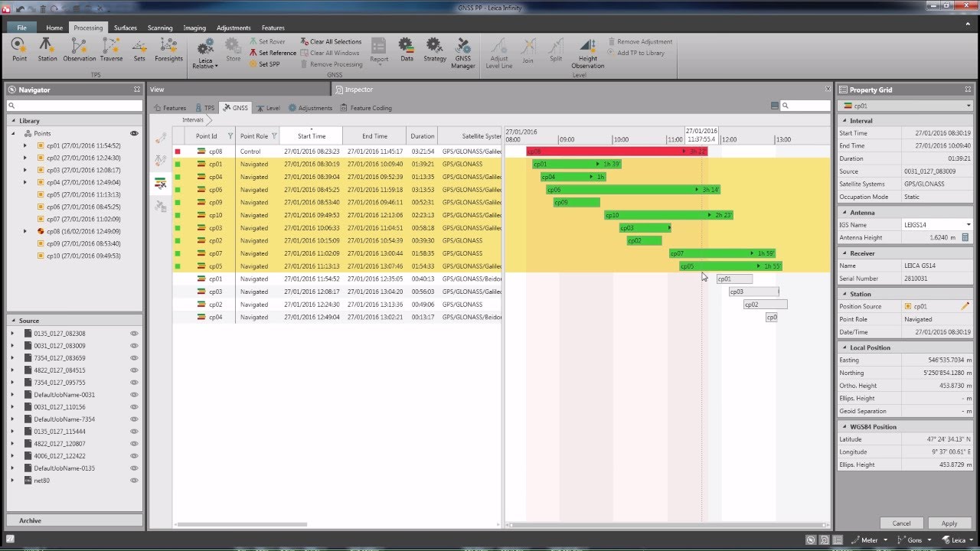Select the Sets tool

139,50
